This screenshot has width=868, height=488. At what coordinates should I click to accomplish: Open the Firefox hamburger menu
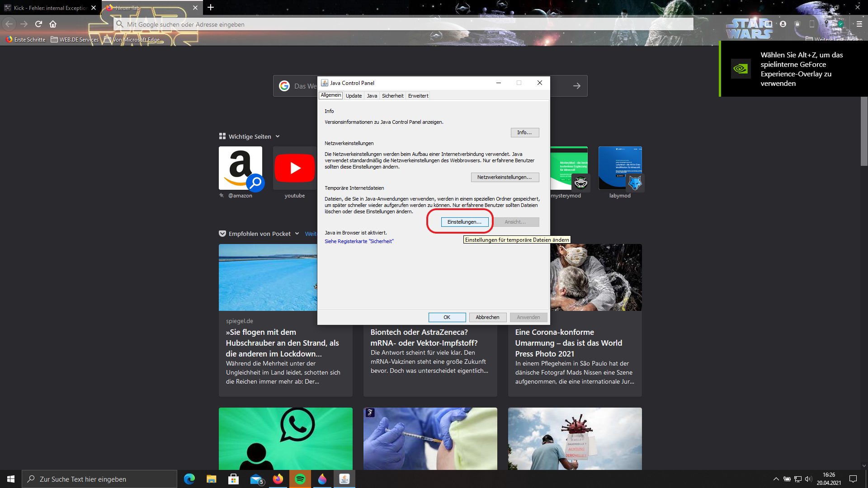(x=859, y=24)
